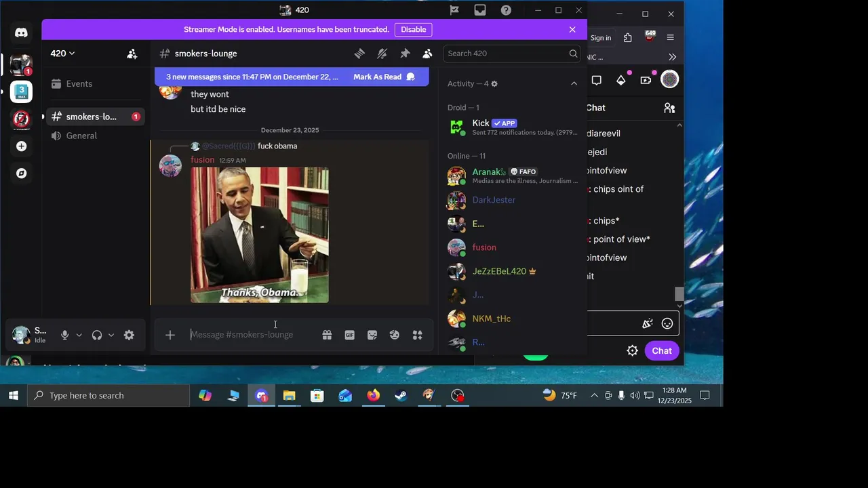The width and height of the screenshot is (868, 488).
Task: Open the 3 MAX server icon
Action: pyautogui.click(x=21, y=91)
